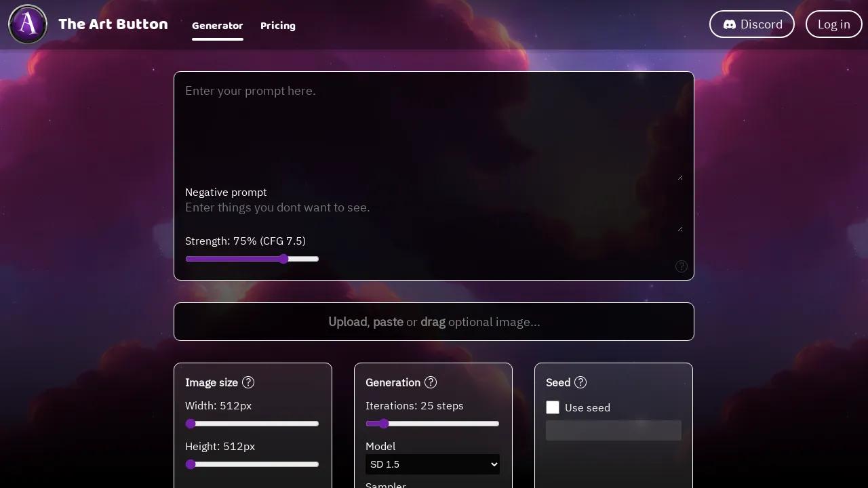Open the Model dropdown showing SD 1.5
Viewport: 868px width, 488px height.
(x=433, y=464)
